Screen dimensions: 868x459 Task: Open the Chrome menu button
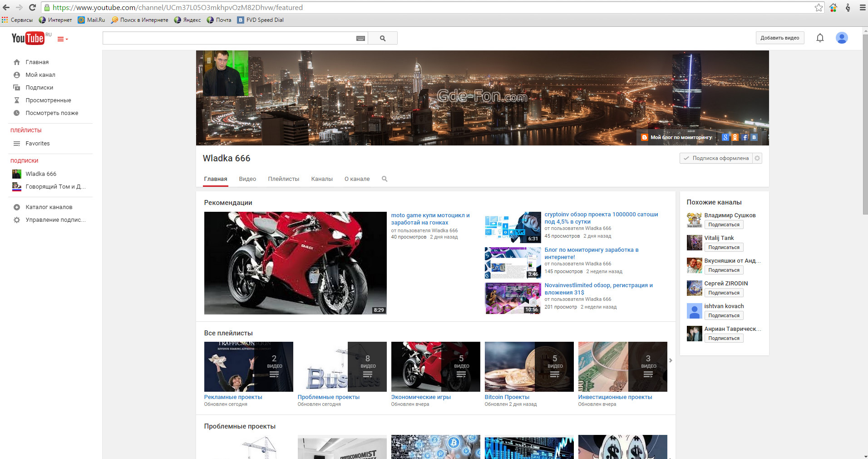click(x=863, y=7)
